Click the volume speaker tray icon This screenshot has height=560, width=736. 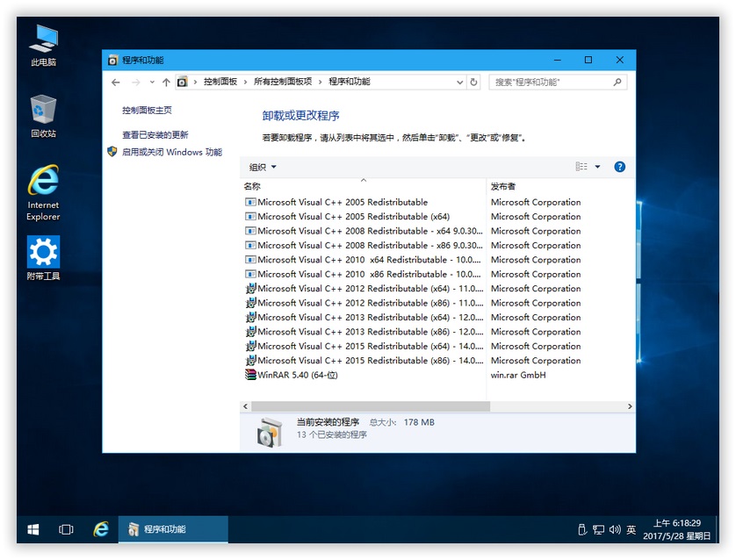point(615,529)
